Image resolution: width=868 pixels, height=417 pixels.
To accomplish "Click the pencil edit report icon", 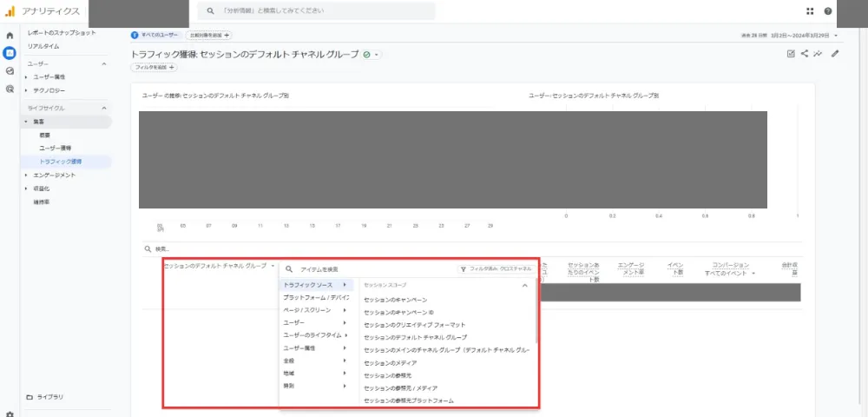I will (x=835, y=54).
